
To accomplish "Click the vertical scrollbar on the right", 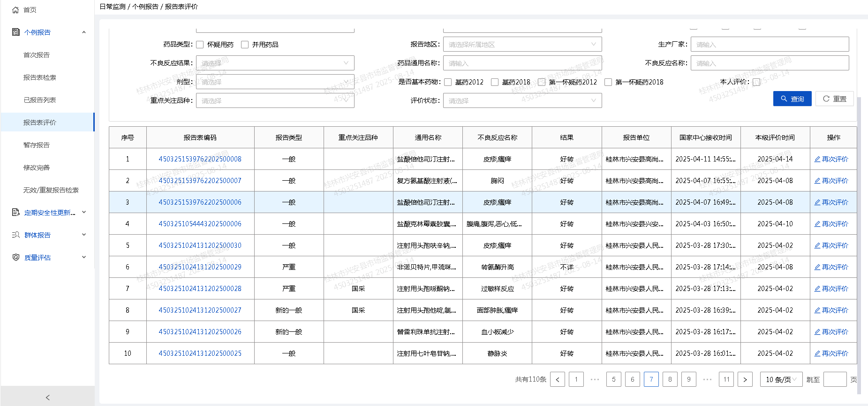I will (x=859, y=211).
